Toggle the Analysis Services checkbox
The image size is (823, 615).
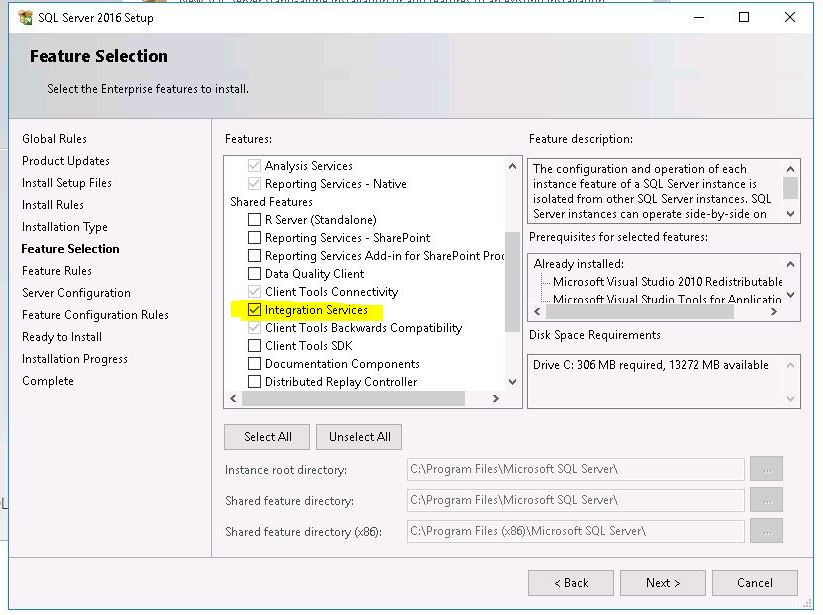point(254,166)
